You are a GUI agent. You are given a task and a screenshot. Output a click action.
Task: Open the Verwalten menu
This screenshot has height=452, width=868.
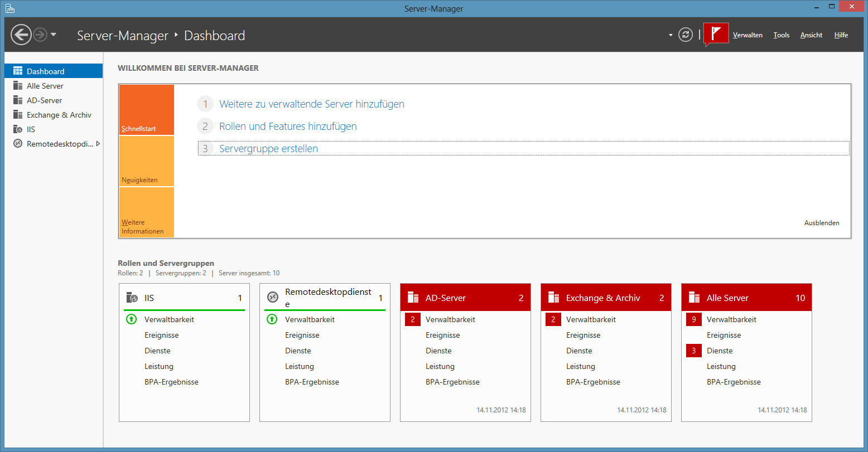tap(748, 35)
